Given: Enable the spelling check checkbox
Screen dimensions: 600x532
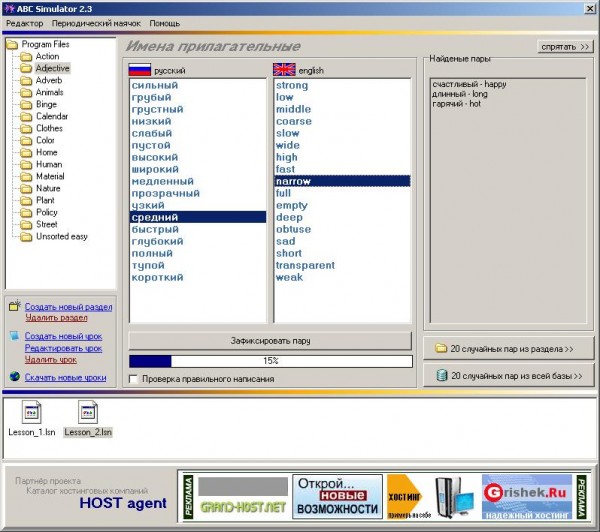Looking at the screenshot, I should coord(134,379).
